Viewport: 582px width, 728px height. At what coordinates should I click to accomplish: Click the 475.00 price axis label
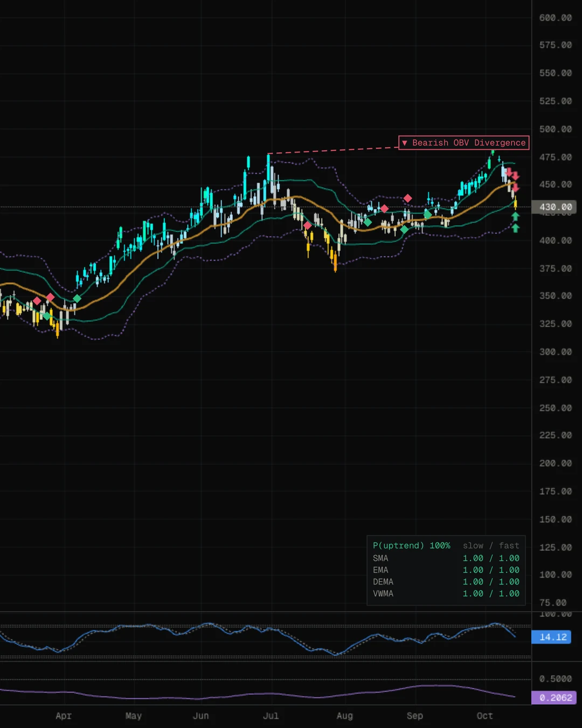coord(556,157)
